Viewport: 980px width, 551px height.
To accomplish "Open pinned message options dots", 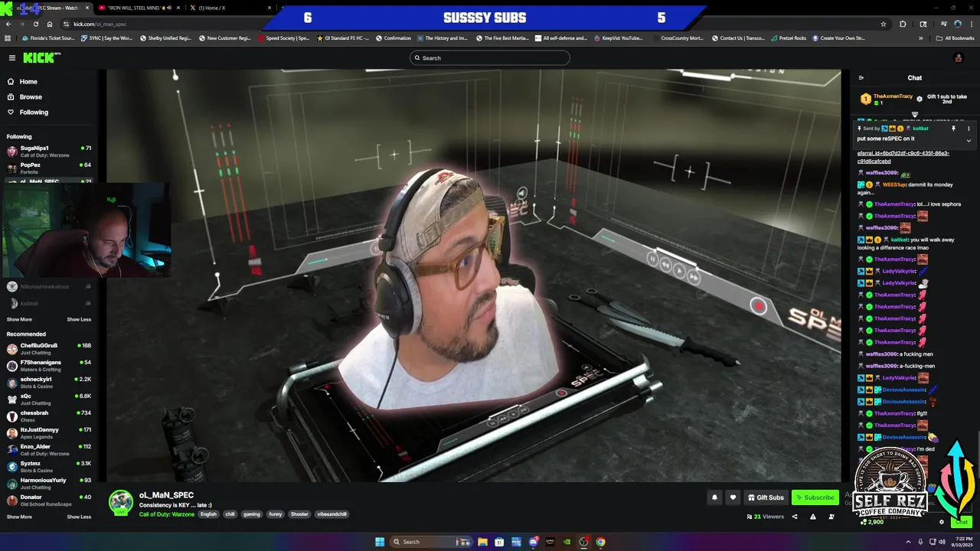I will [969, 129].
